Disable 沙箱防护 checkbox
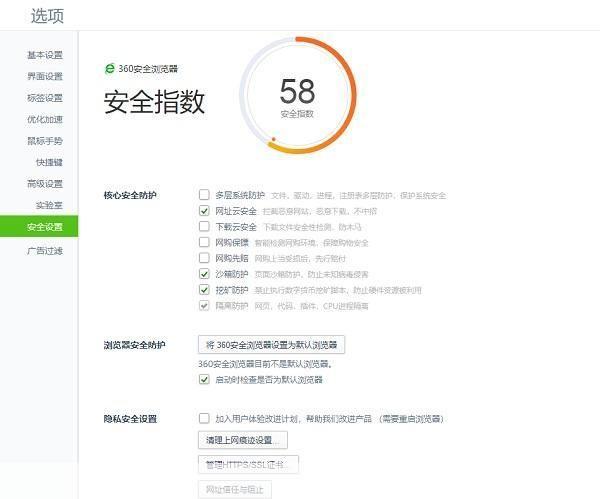Image resolution: width=600 pixels, height=499 pixels. (x=204, y=274)
